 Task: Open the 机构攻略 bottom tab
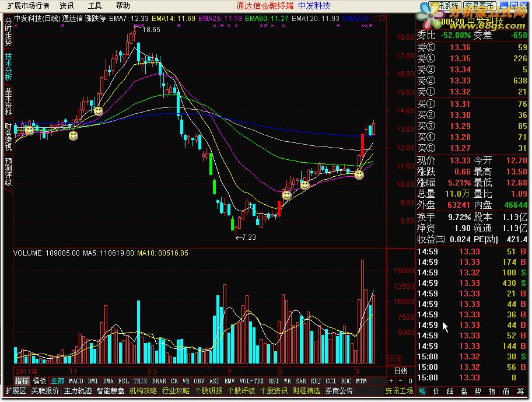[x=143, y=391]
